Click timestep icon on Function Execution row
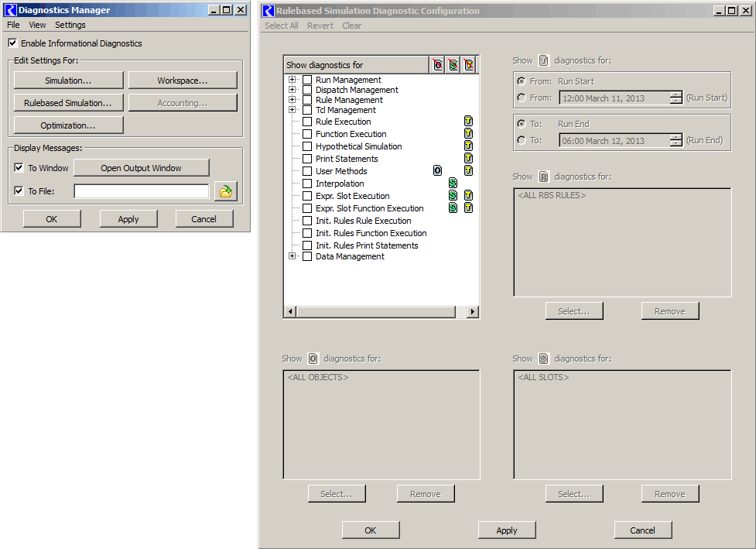 pyautogui.click(x=468, y=134)
